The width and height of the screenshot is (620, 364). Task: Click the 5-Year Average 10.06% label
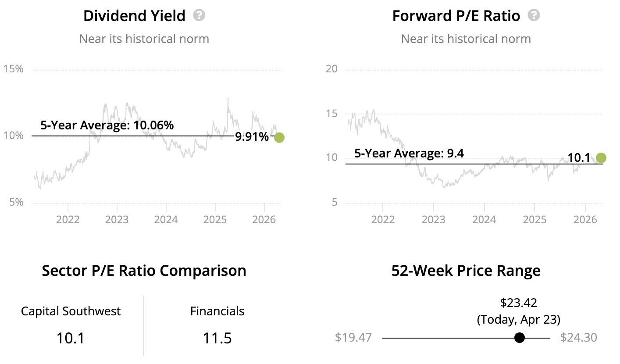coord(107,125)
